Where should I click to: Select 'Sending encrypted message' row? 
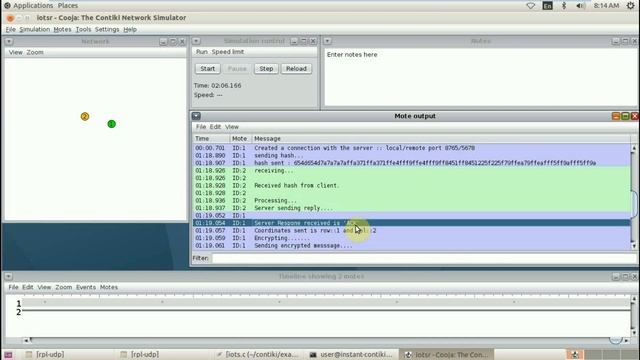411,246
